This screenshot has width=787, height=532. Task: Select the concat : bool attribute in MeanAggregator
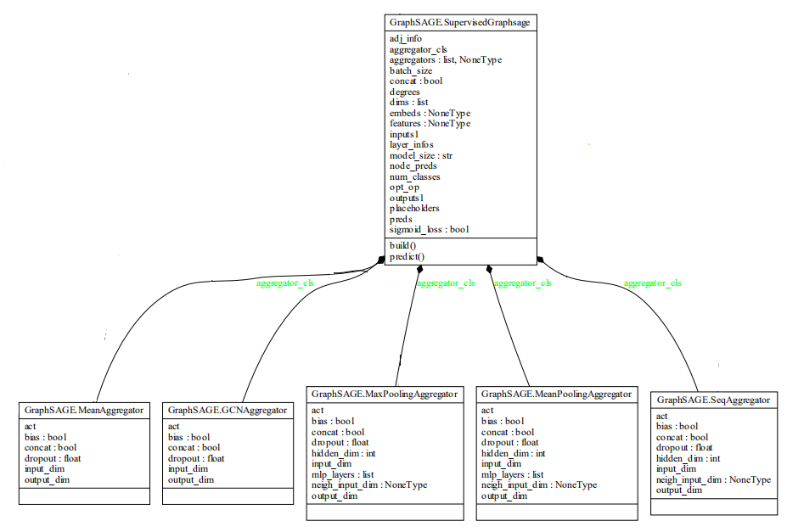pyautogui.click(x=46, y=447)
